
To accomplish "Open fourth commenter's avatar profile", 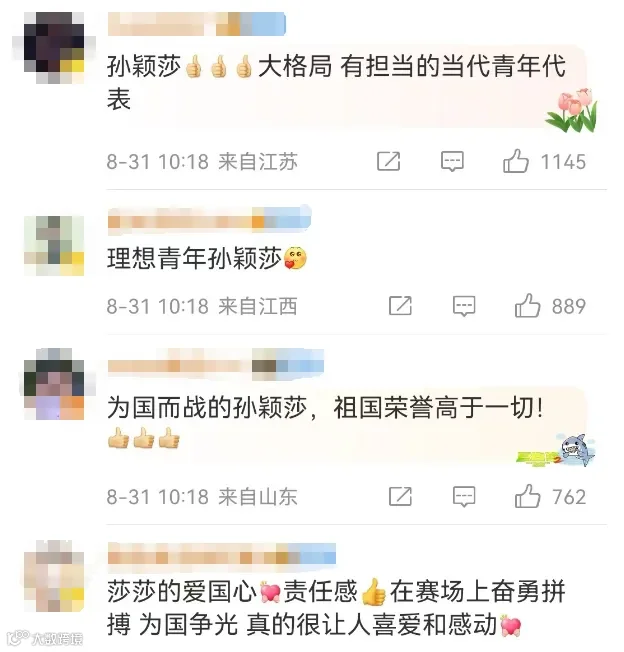I will [x=54, y=576].
